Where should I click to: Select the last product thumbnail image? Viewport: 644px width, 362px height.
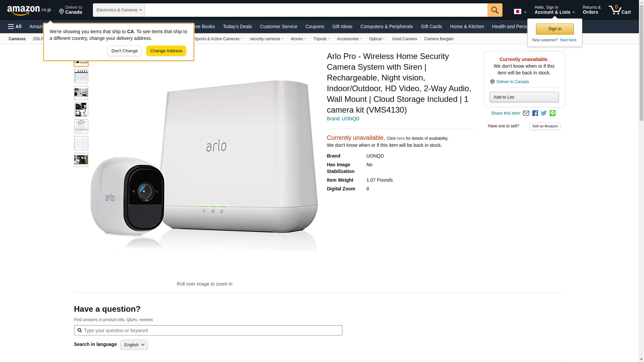(x=81, y=160)
